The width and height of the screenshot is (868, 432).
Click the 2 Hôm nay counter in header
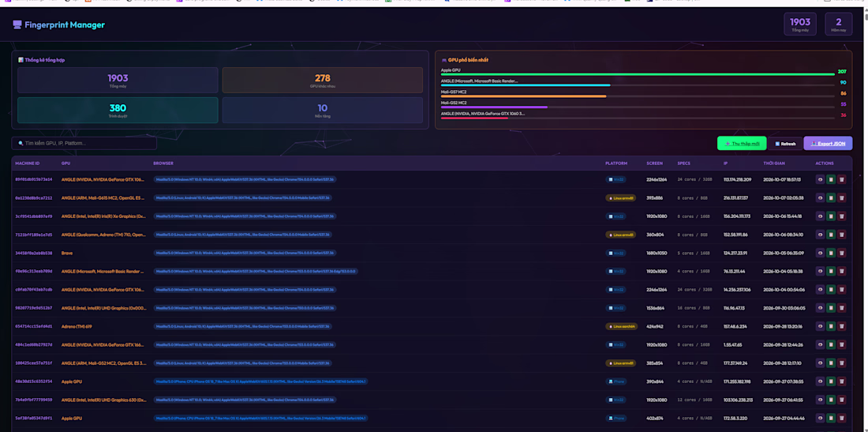(839, 24)
